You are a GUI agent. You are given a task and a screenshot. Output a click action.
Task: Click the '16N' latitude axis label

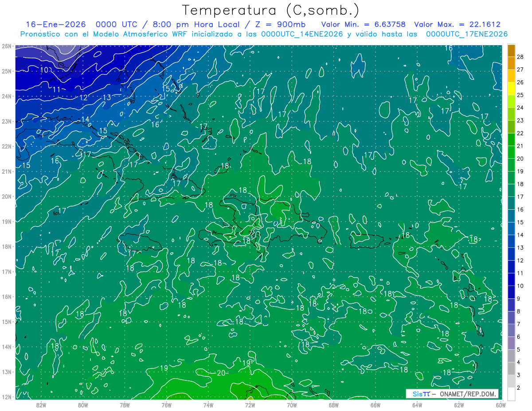point(6,297)
